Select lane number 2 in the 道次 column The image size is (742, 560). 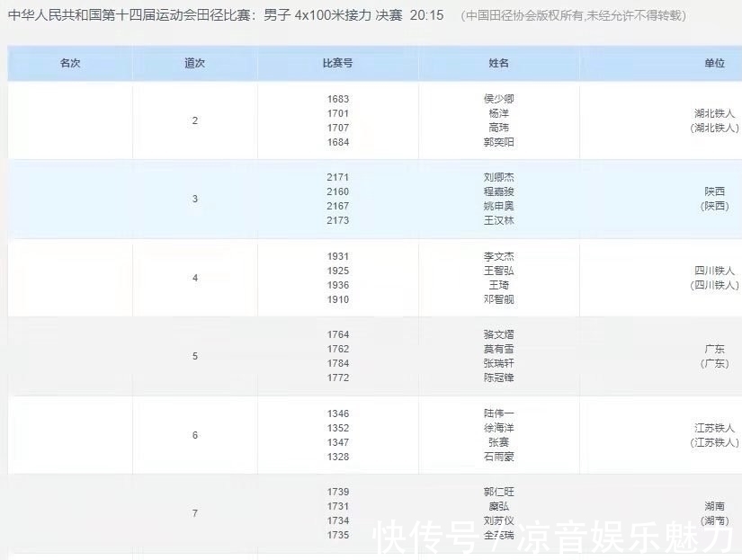(x=195, y=120)
